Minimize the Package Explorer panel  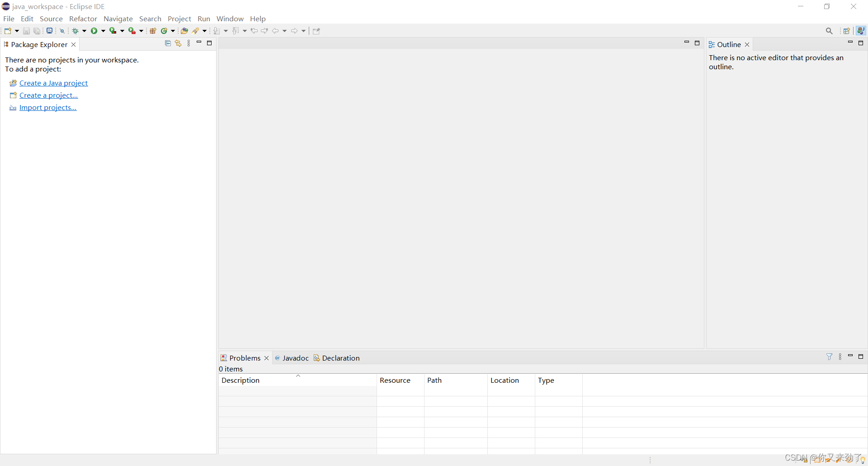pos(199,43)
